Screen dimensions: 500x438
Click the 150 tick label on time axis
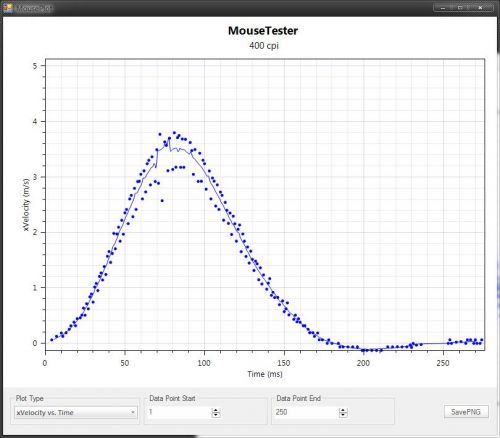(x=284, y=363)
